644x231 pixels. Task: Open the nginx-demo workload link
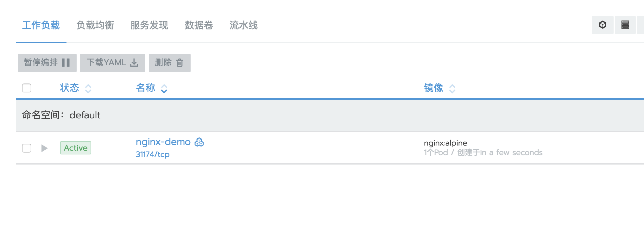pyautogui.click(x=163, y=142)
